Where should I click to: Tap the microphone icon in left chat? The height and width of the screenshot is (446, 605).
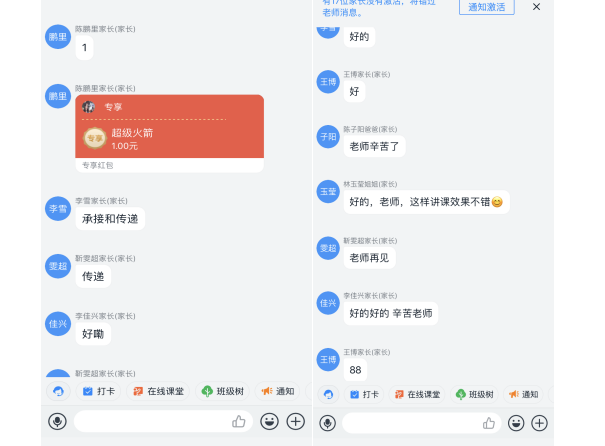pyautogui.click(x=57, y=421)
